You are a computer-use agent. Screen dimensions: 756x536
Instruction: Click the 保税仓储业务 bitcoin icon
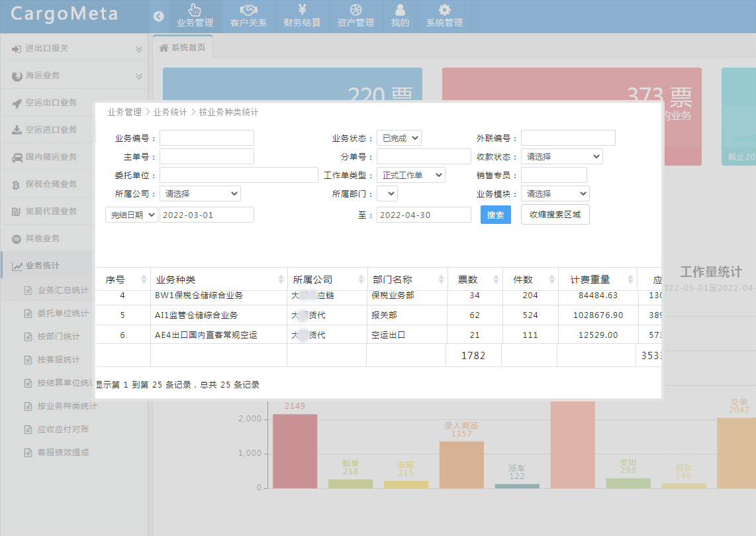16,185
